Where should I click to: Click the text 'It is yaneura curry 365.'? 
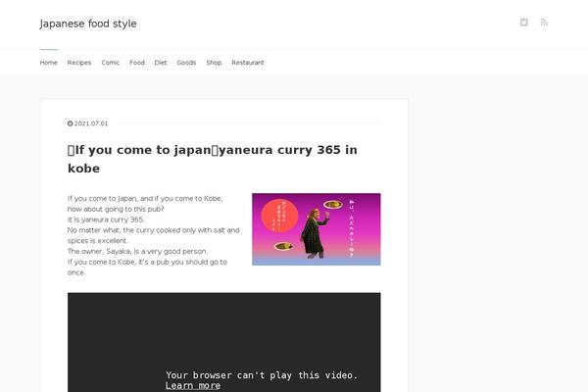pos(106,220)
